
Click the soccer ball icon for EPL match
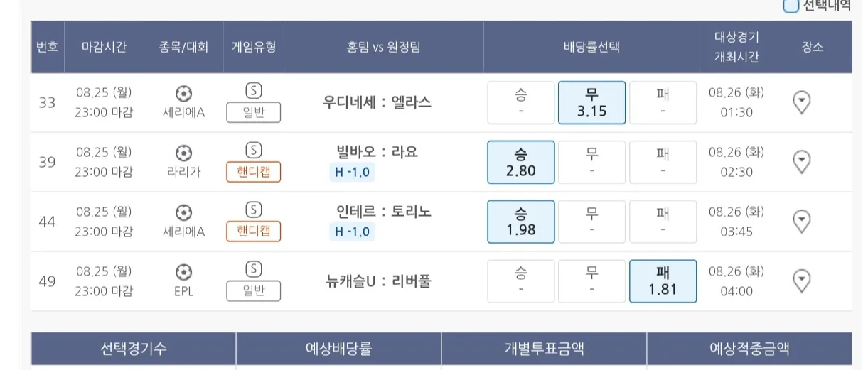point(183,272)
